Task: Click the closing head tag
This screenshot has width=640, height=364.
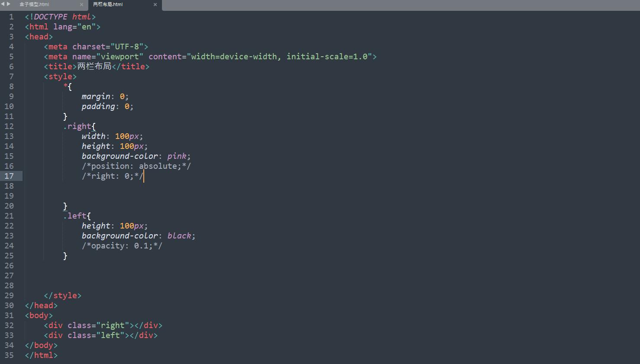Action: coord(41,306)
